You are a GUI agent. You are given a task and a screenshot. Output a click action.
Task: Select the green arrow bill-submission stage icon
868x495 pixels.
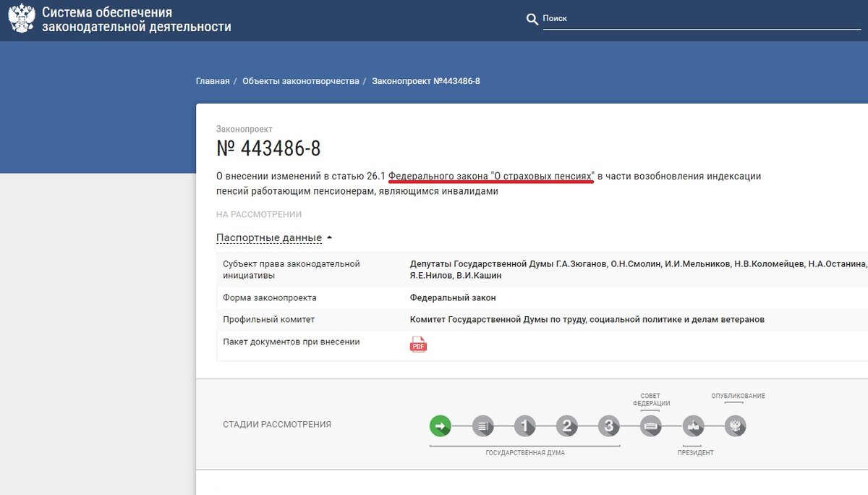441,426
